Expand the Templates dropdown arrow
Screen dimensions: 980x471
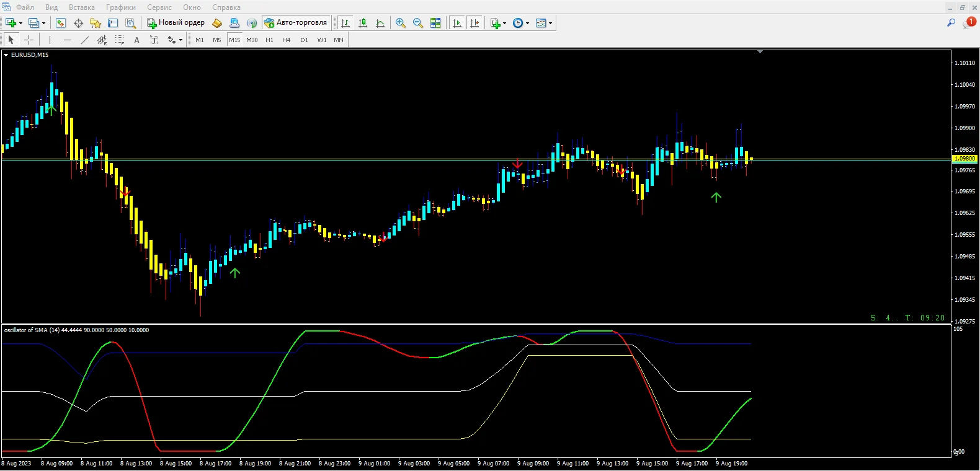(x=550, y=23)
